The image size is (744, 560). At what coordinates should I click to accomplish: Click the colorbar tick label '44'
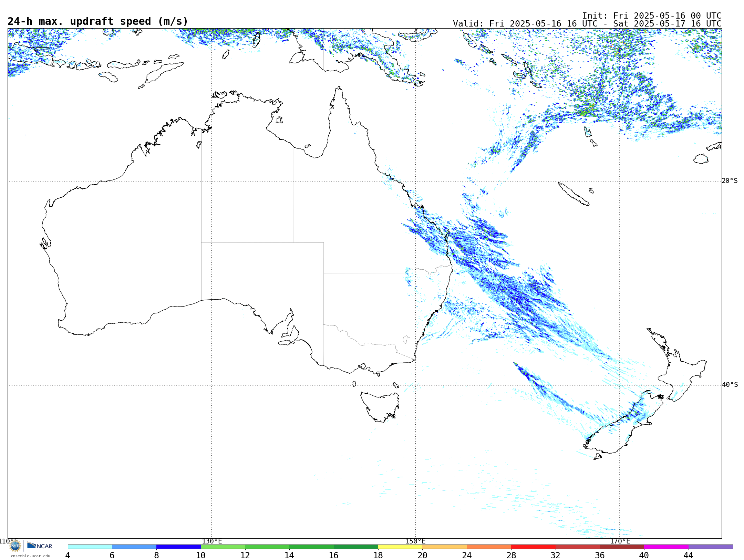pyautogui.click(x=689, y=555)
